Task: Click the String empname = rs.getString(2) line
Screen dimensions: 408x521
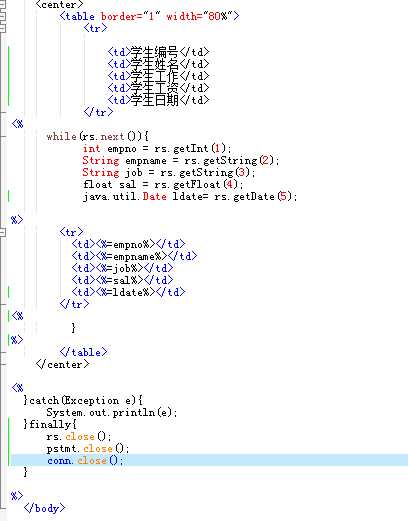Action: (181, 160)
